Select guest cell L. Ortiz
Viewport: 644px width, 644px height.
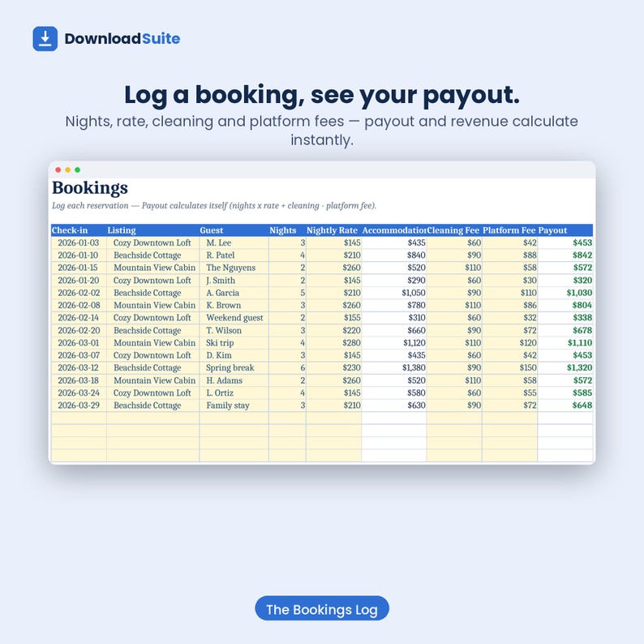tap(234, 393)
